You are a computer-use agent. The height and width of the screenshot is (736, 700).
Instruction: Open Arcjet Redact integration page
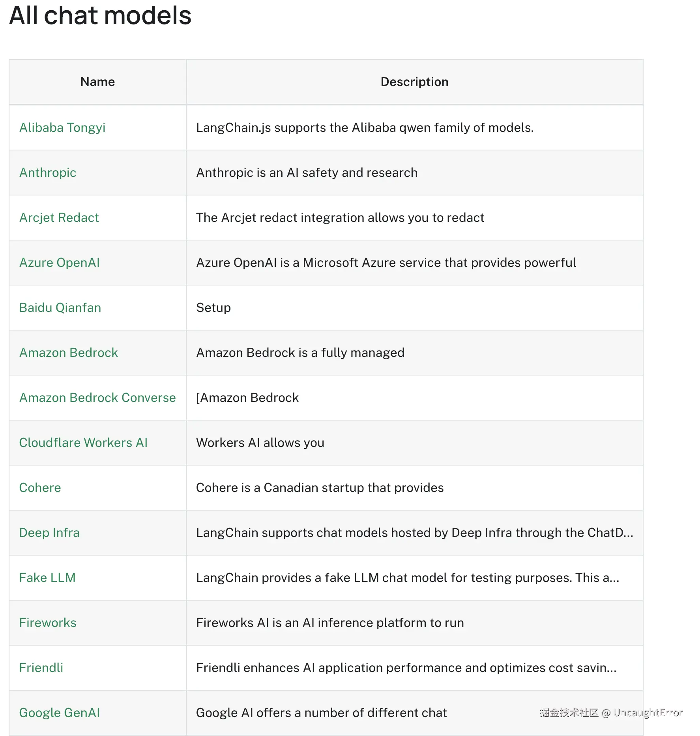click(x=59, y=218)
